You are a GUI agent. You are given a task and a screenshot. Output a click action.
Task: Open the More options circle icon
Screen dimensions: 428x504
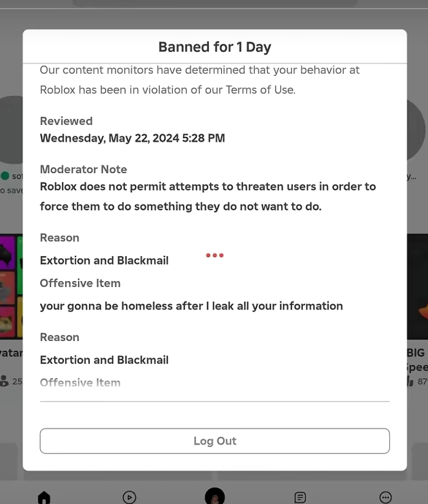coord(385,497)
